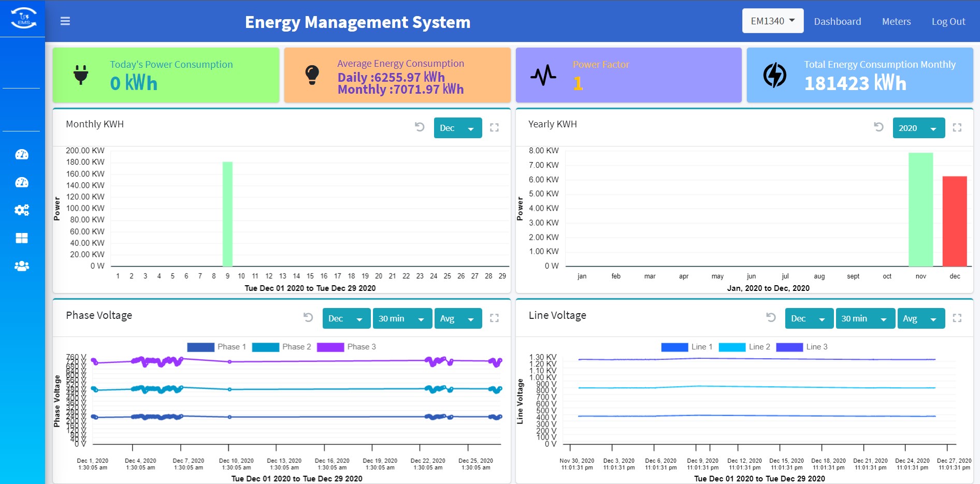Open the Meters navigation item
The image size is (980, 484).
click(x=896, y=21)
